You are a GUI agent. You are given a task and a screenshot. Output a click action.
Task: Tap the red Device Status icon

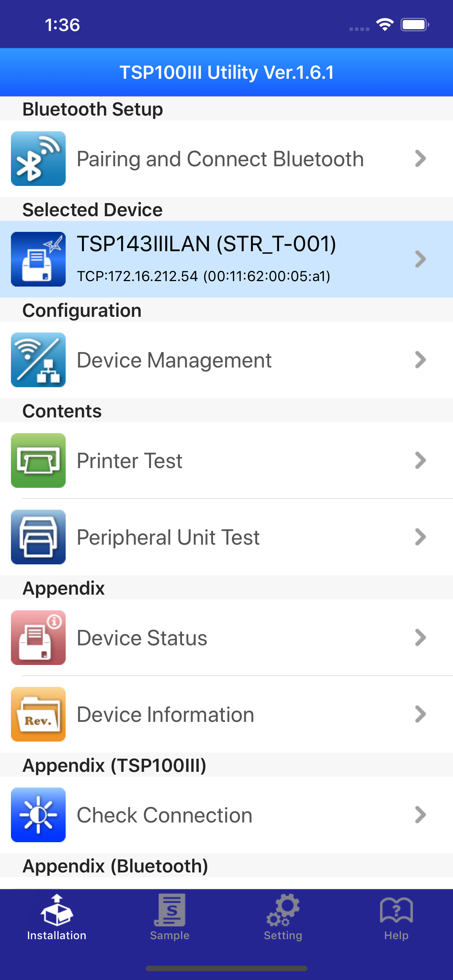pos(38,638)
